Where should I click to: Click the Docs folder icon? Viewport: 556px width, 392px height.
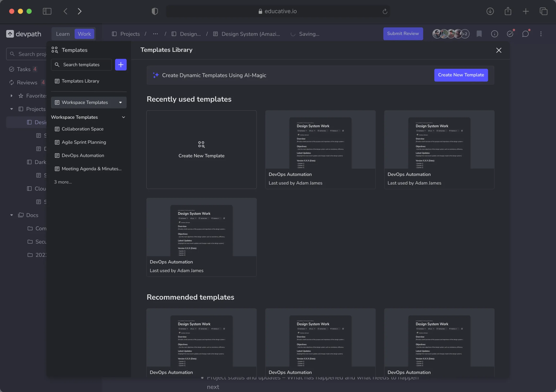[21, 215]
